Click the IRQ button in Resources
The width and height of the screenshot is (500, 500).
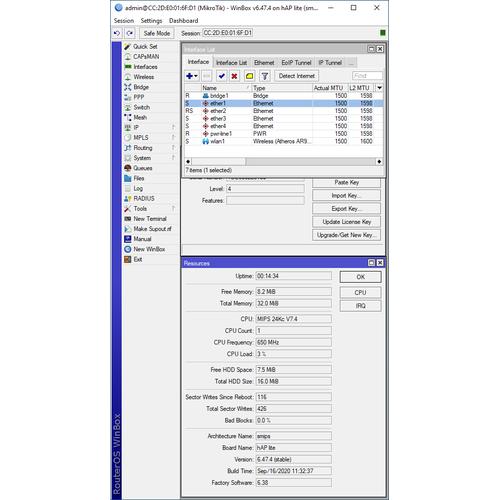(360, 306)
